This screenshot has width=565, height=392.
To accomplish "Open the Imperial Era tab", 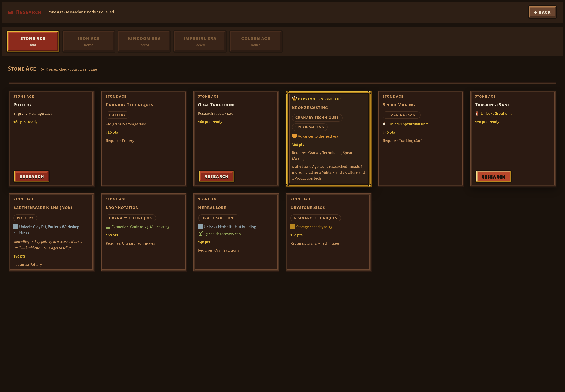I will [x=200, y=41].
